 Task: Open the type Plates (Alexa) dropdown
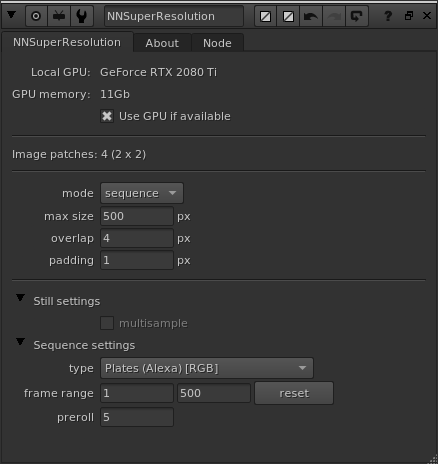point(207,368)
